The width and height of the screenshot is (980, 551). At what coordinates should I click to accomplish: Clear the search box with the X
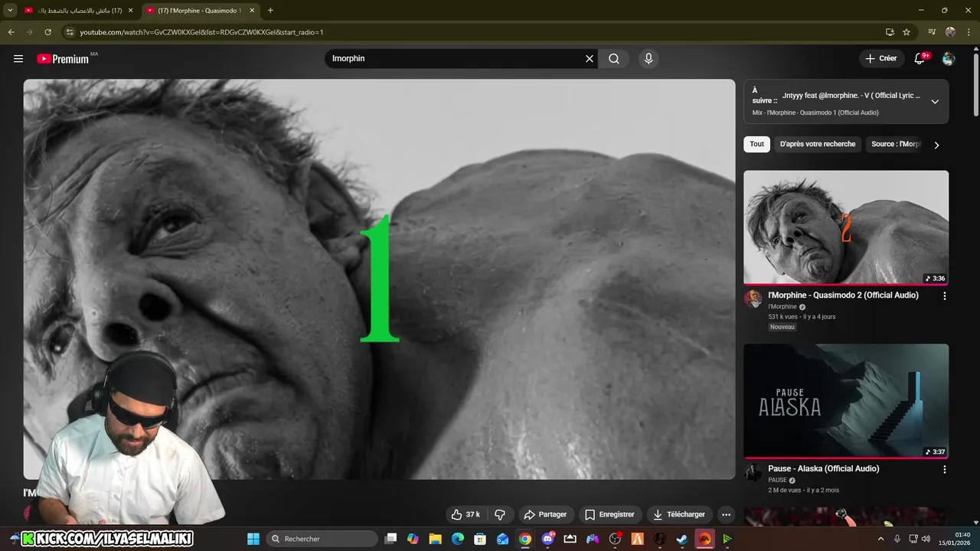coord(590,59)
